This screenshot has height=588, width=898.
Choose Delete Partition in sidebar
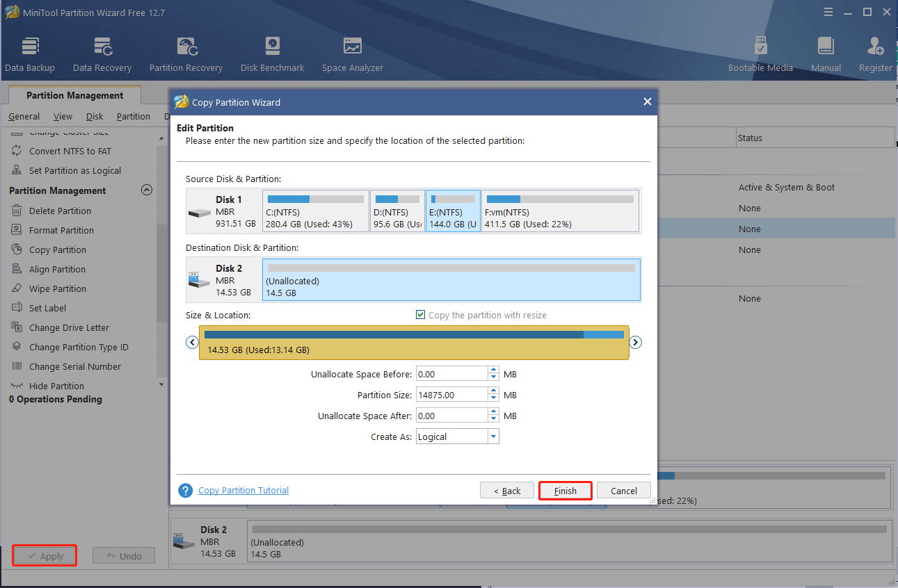[x=60, y=211]
